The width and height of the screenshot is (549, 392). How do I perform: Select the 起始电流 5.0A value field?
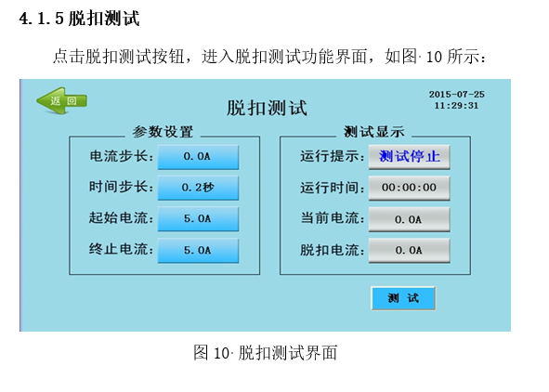198,219
